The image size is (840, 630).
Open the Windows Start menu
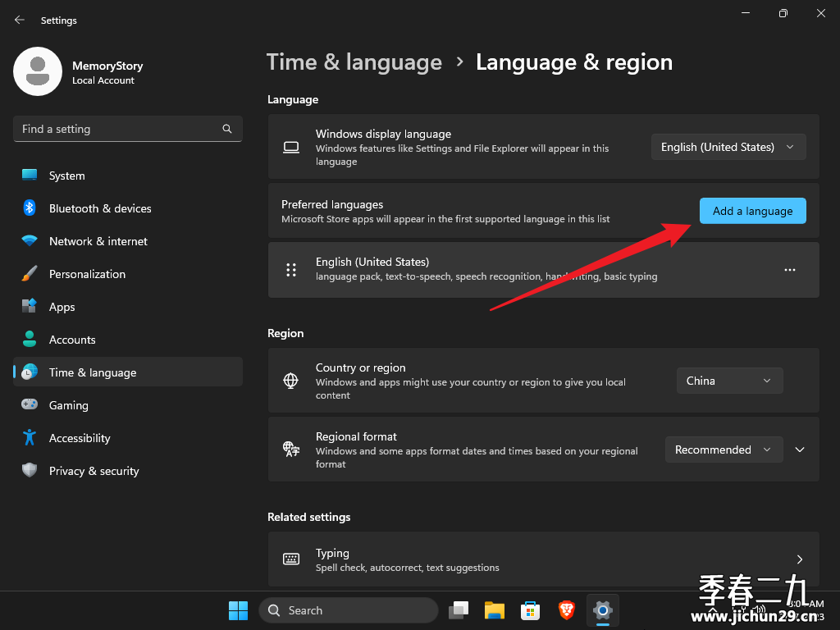click(238, 610)
